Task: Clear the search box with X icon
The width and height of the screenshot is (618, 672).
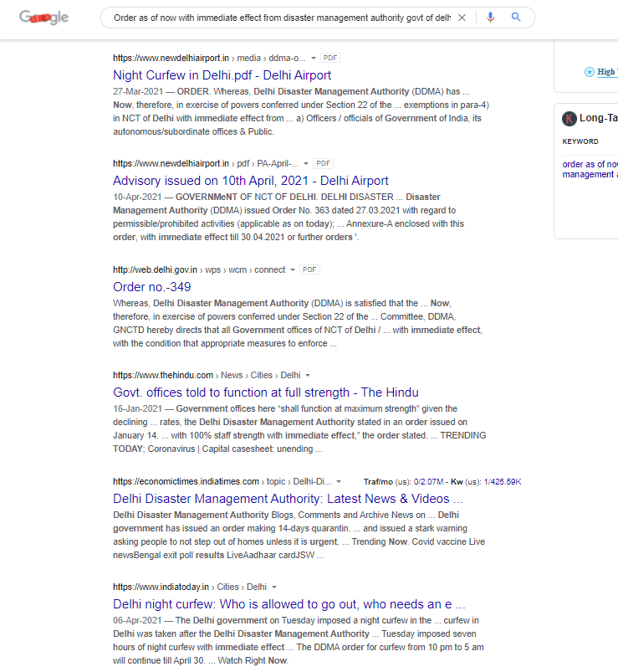Action: [462, 18]
